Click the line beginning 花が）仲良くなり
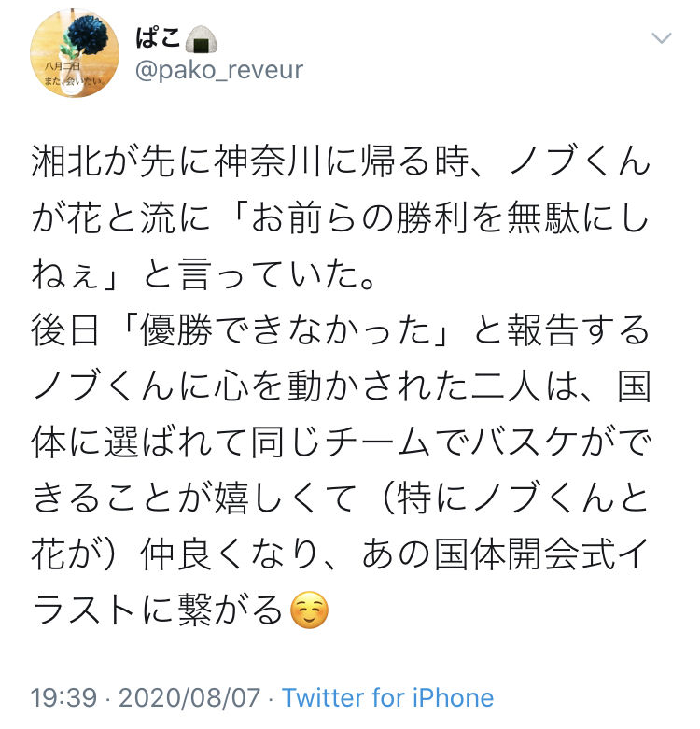This screenshot has width=700, height=729. coord(341,554)
